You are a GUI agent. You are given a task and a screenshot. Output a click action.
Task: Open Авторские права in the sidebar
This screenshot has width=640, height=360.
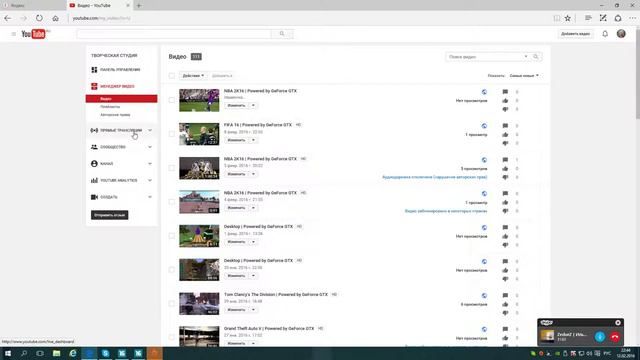coord(115,115)
